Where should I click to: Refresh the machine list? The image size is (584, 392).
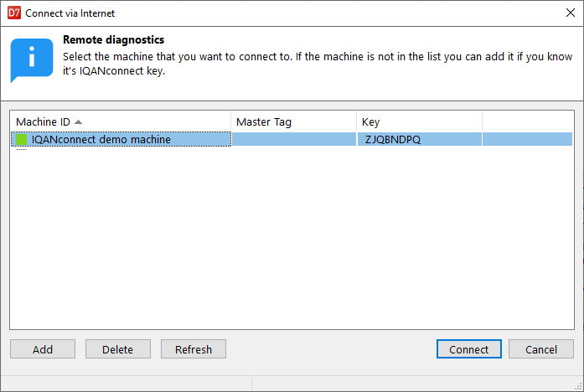coord(194,349)
